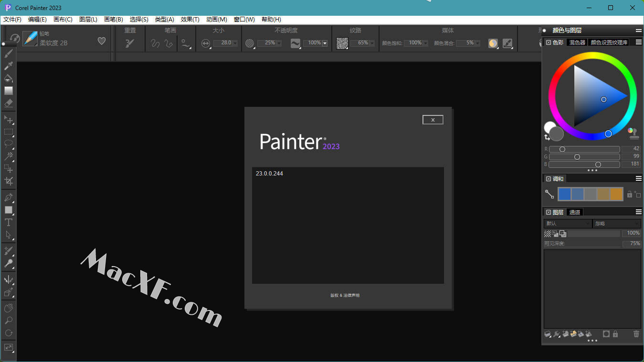Select the Crop tool
Screen dimensions: 644x362
pos(9,181)
